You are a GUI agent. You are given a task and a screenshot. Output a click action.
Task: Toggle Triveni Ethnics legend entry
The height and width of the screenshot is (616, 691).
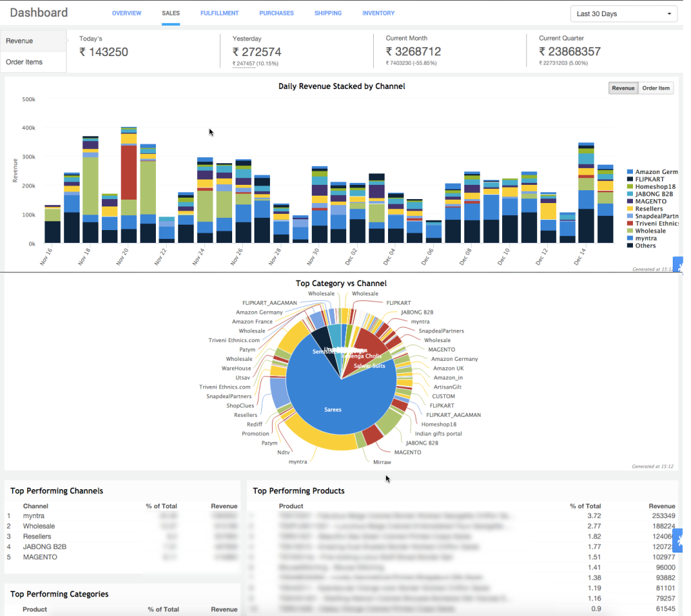tap(653, 223)
